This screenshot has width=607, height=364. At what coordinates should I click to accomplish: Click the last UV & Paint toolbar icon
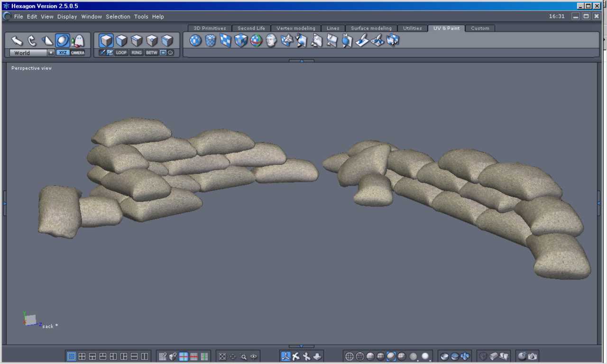pos(393,40)
